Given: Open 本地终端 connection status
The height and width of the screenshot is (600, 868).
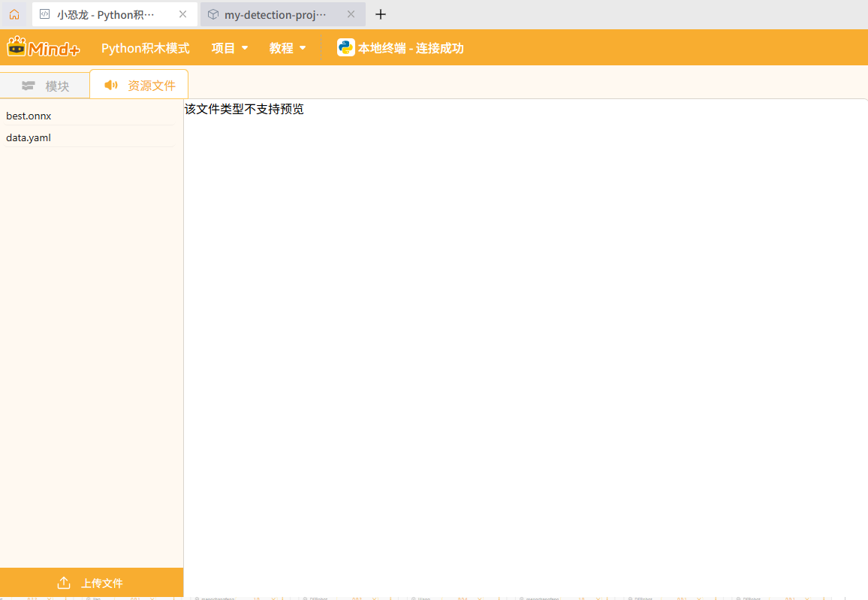Looking at the screenshot, I should (411, 48).
